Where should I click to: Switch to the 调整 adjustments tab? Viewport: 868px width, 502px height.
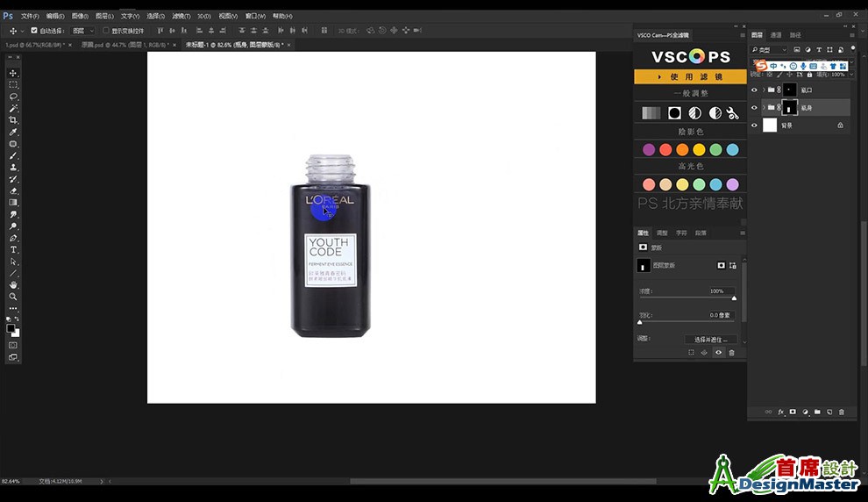[x=662, y=233]
